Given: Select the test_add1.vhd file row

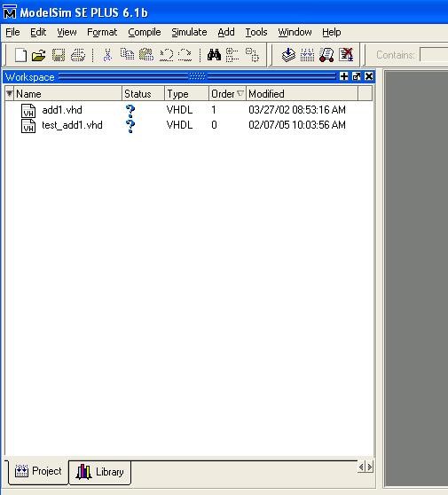Looking at the screenshot, I should (189, 125).
